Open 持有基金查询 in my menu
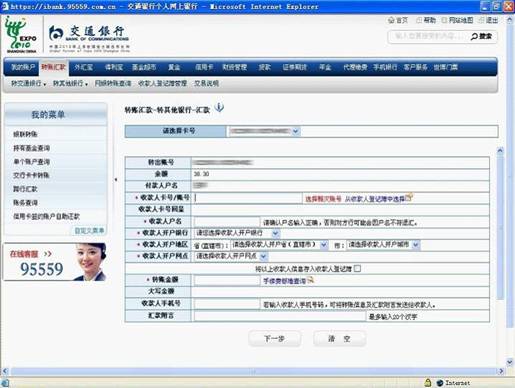 pos(32,148)
